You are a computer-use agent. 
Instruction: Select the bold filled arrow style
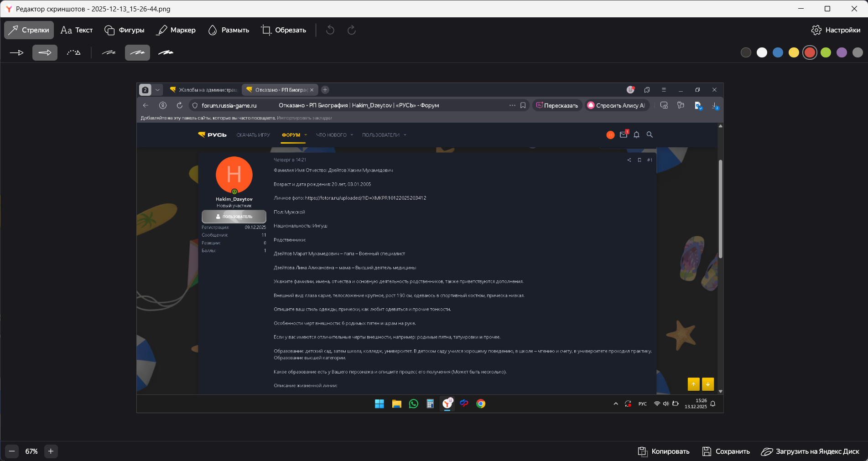coord(45,53)
